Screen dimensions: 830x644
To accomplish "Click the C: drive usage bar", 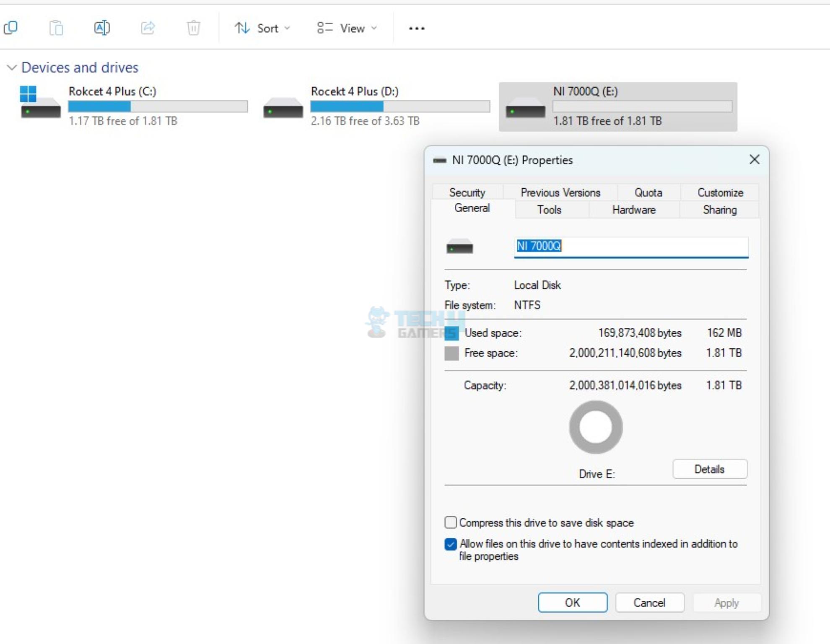I will tap(157, 107).
